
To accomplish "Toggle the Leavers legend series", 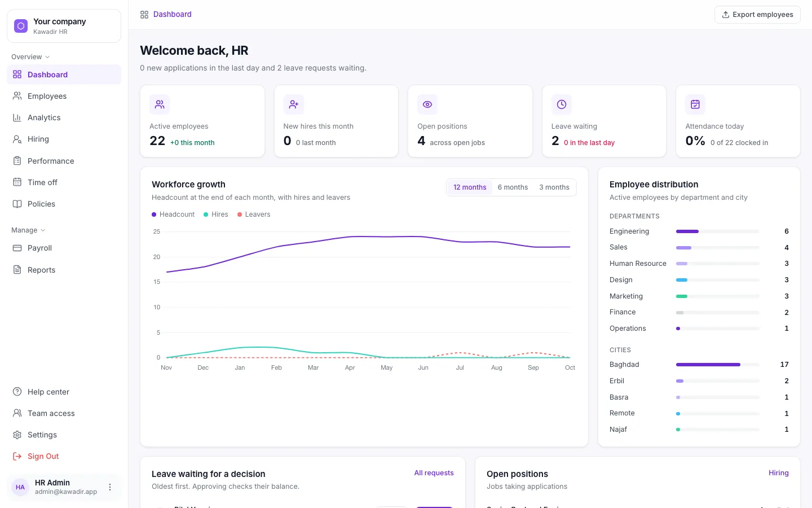I will pos(254,214).
